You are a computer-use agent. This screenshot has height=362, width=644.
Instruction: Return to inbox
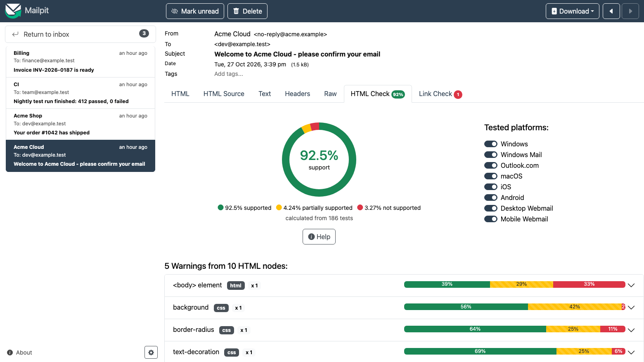point(80,34)
